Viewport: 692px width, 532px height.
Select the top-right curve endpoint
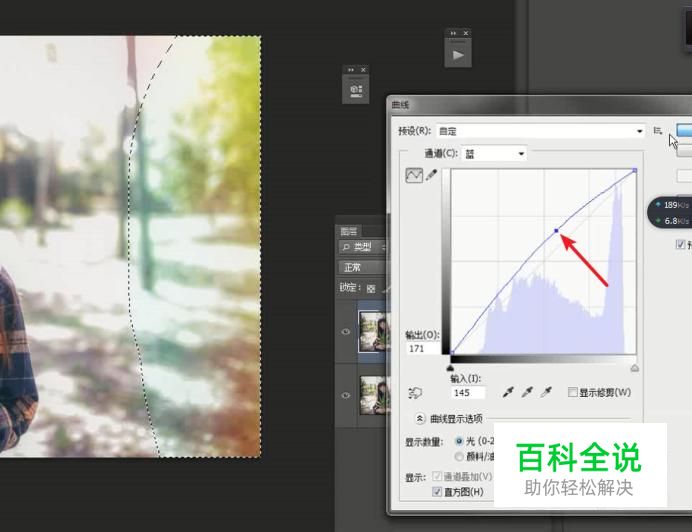[x=635, y=170]
